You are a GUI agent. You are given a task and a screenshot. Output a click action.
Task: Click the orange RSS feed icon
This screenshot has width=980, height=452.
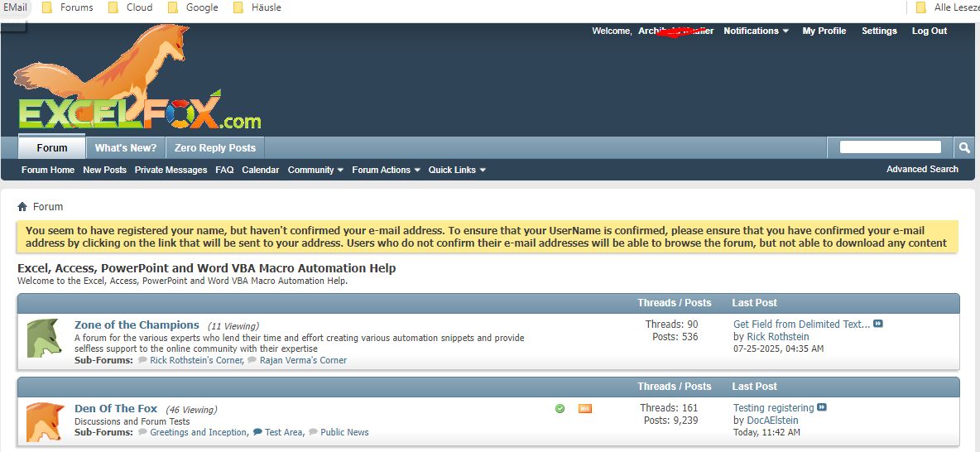tap(585, 408)
